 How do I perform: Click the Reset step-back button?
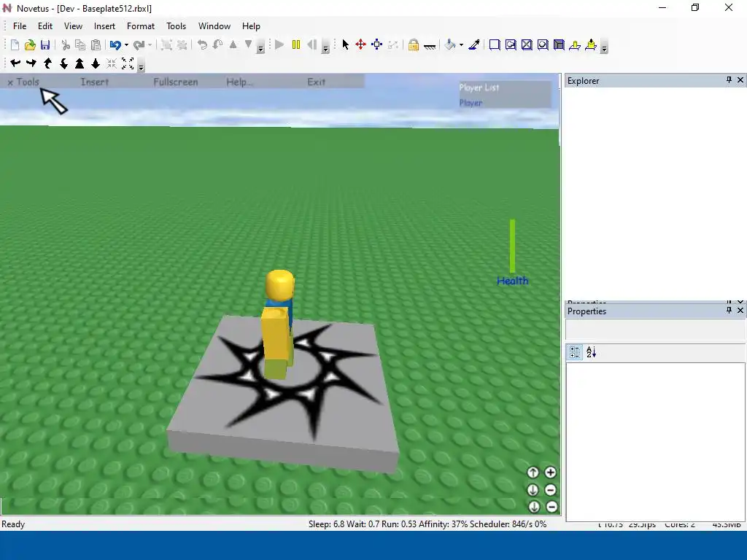pyautogui.click(x=312, y=44)
